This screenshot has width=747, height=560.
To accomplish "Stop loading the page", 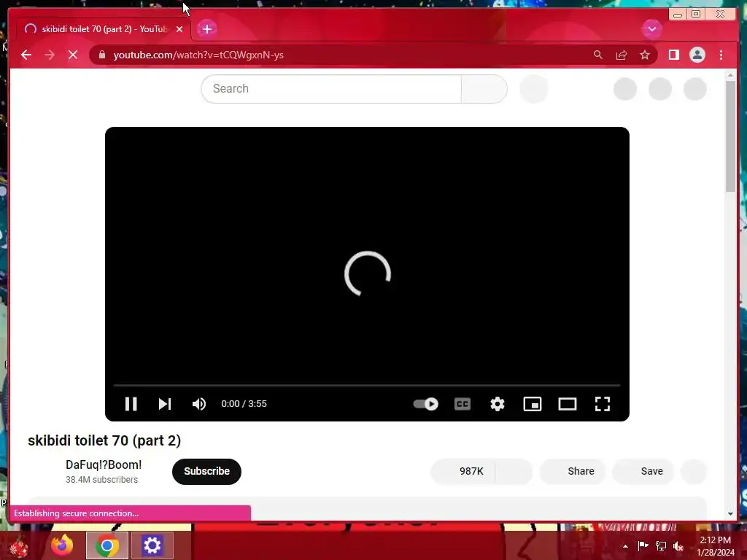I will pos(73,55).
